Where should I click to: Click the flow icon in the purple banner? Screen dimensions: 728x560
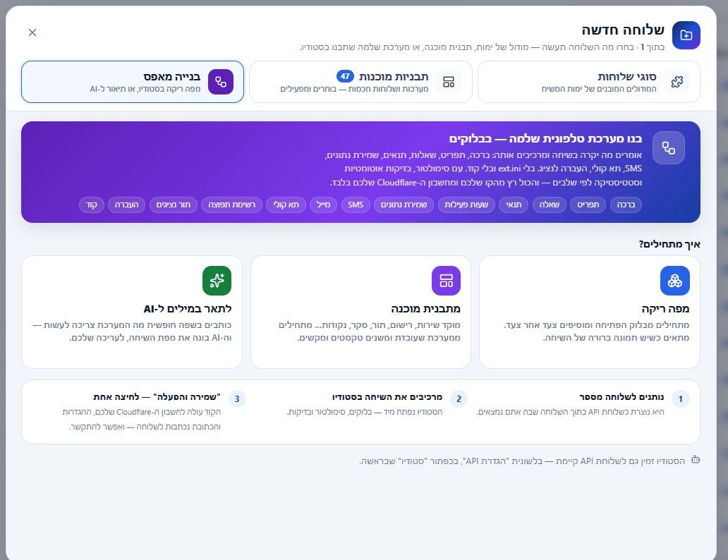click(668, 147)
